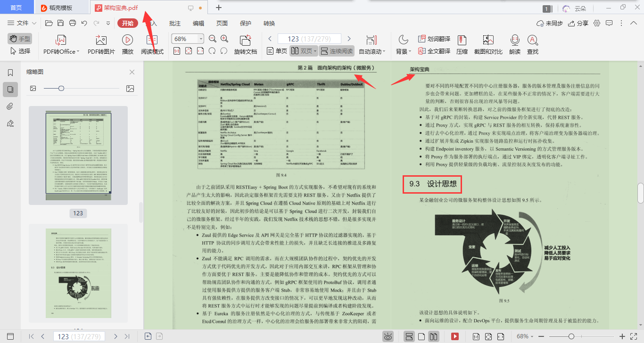Expand quick access toolbar customize arrow

point(107,23)
